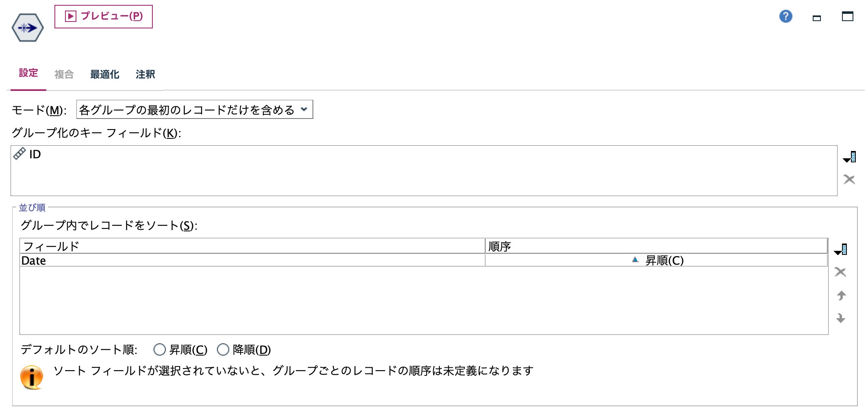This screenshot has height=414, width=868.
Task: Click the フィールド column header
Action: point(51,246)
